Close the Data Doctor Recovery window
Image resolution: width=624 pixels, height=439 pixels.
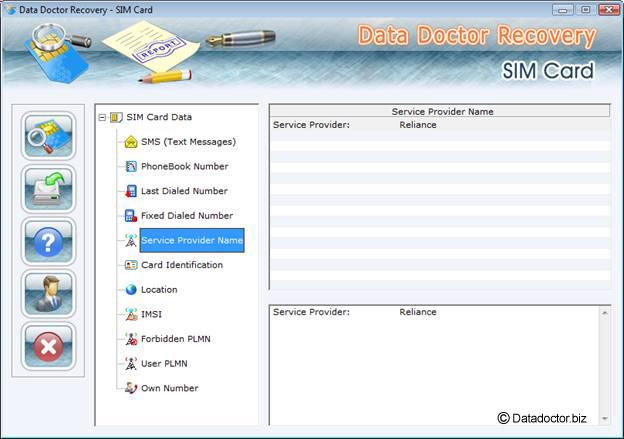pos(609,10)
